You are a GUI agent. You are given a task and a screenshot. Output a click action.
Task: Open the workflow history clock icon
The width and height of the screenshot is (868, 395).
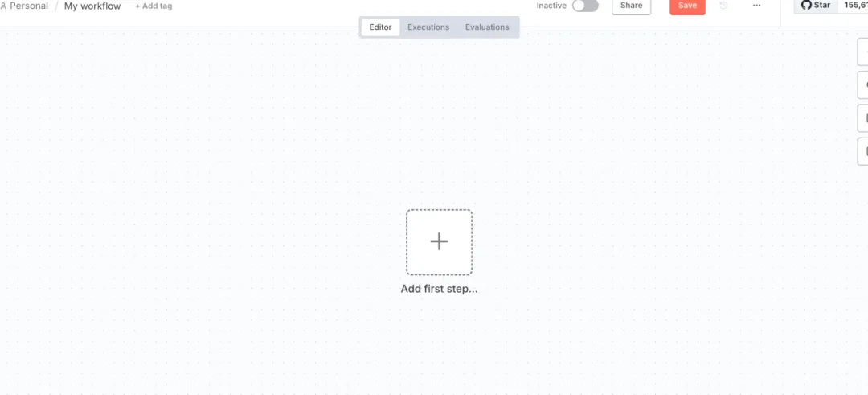pyautogui.click(x=723, y=6)
